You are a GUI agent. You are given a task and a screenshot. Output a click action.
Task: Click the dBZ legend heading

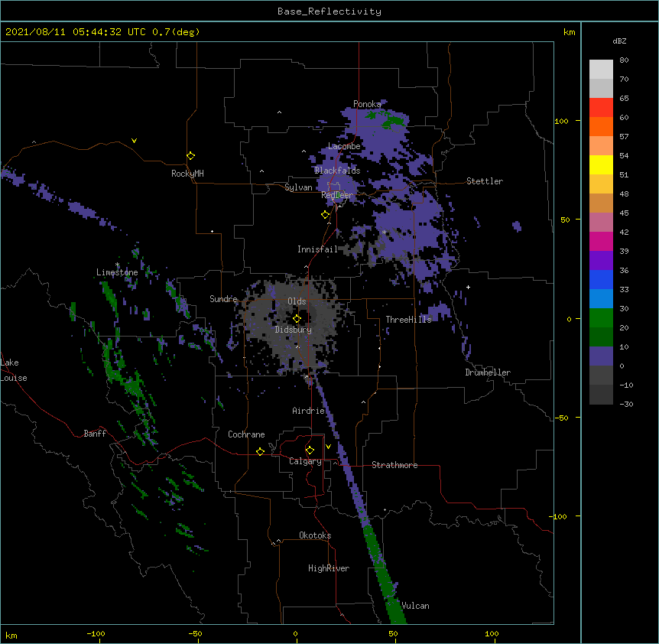[x=619, y=41]
